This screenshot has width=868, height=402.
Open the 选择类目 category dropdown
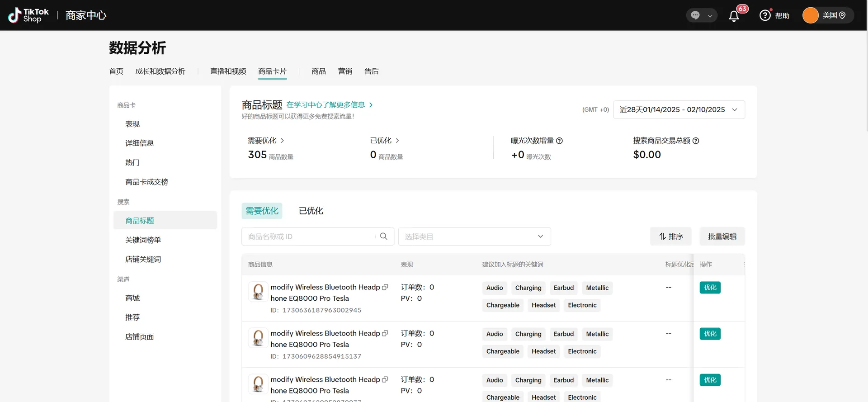474,236
